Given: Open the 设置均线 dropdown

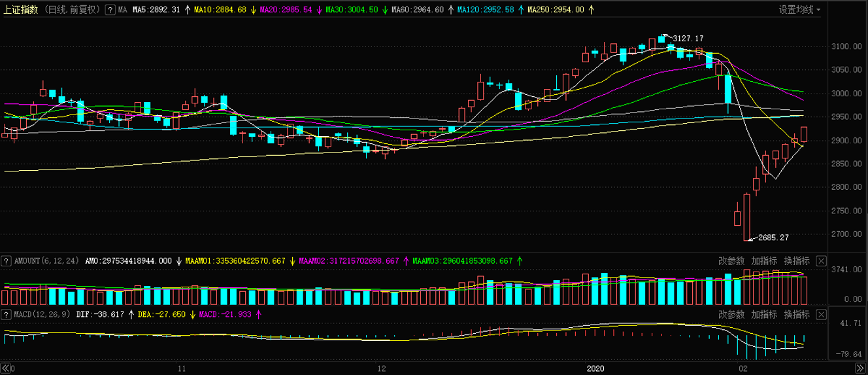Looking at the screenshot, I should tap(799, 10).
